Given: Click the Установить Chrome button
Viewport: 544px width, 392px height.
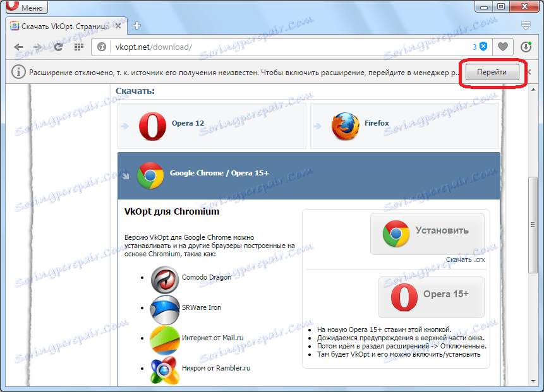Looking at the screenshot, I should click(427, 234).
